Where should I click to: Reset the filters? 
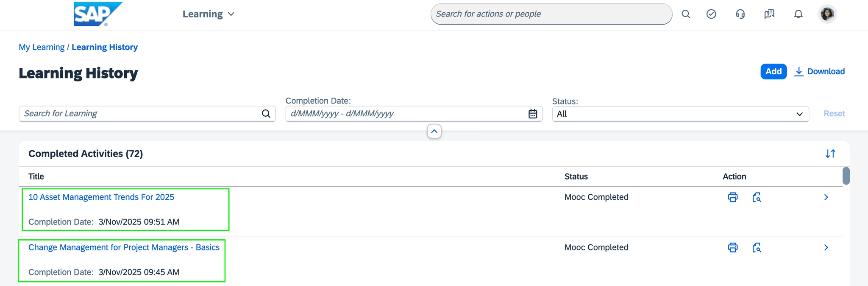[x=834, y=114]
